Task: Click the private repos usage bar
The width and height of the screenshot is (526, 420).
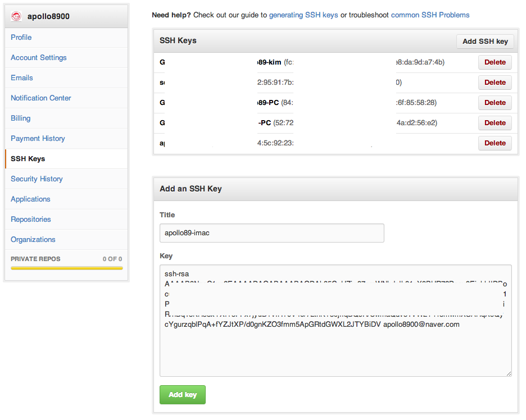Action: pos(66,268)
